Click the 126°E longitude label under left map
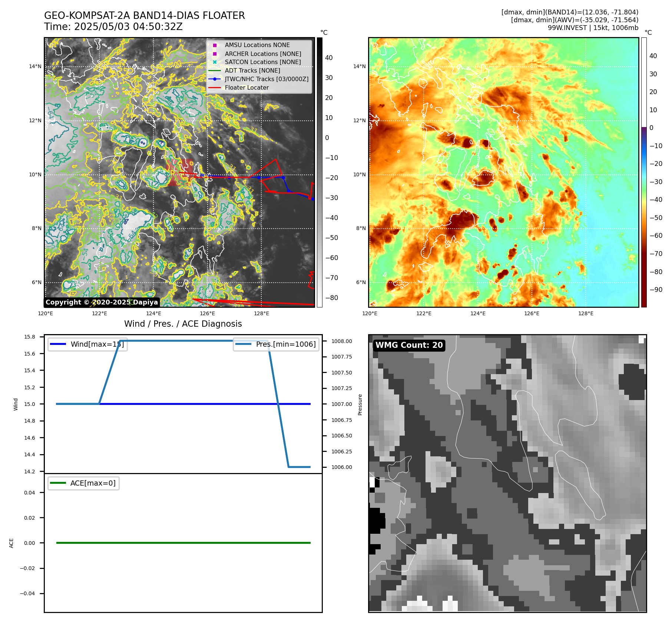 [208, 314]
